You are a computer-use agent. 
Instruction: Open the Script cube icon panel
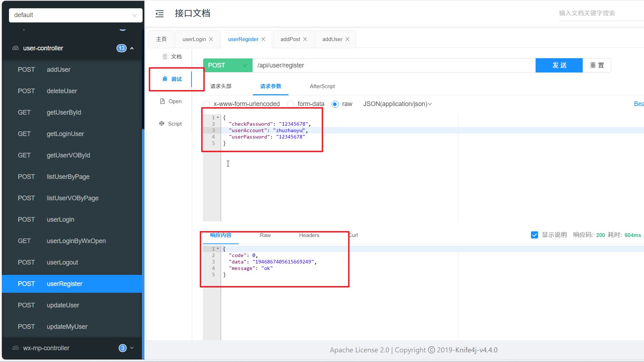pyautogui.click(x=162, y=124)
